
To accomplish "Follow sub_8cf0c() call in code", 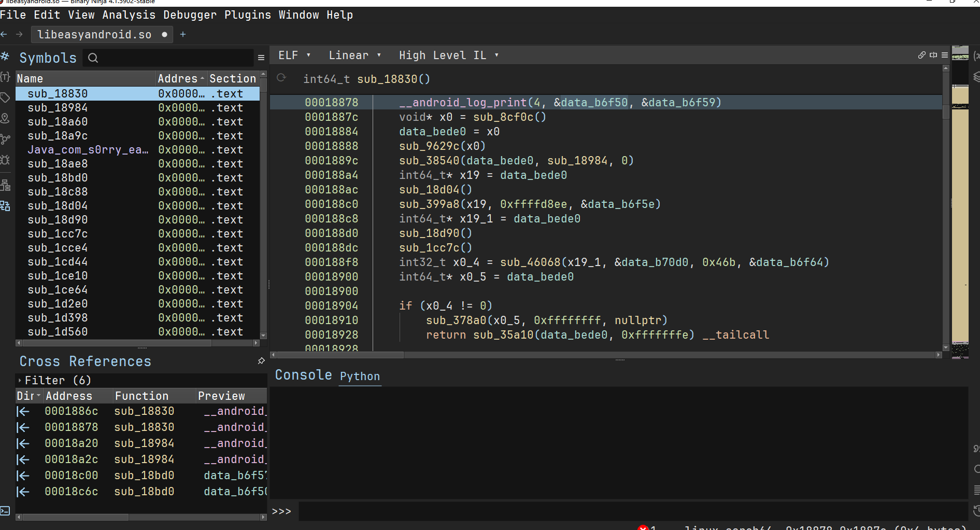I will [x=509, y=117].
